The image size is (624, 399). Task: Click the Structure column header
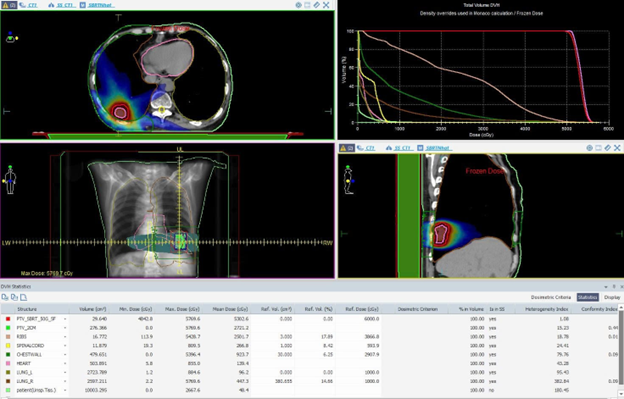27,309
